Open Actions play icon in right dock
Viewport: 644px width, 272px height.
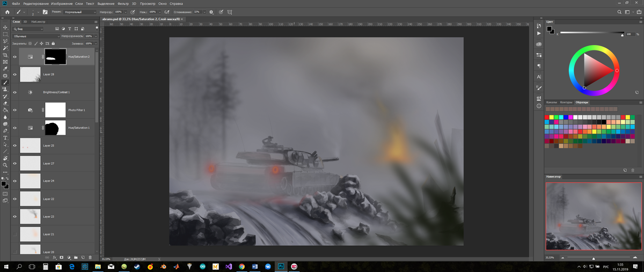coord(539,33)
